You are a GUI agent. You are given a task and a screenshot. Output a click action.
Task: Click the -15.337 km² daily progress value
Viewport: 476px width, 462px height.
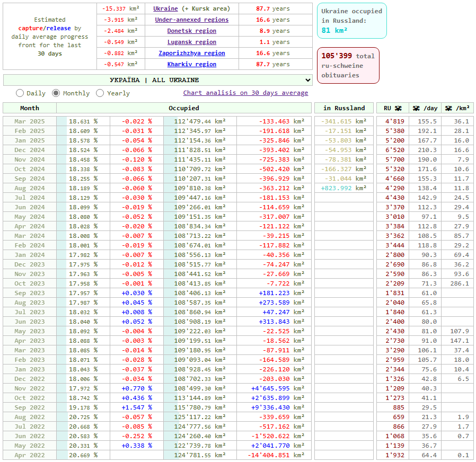coord(120,8)
